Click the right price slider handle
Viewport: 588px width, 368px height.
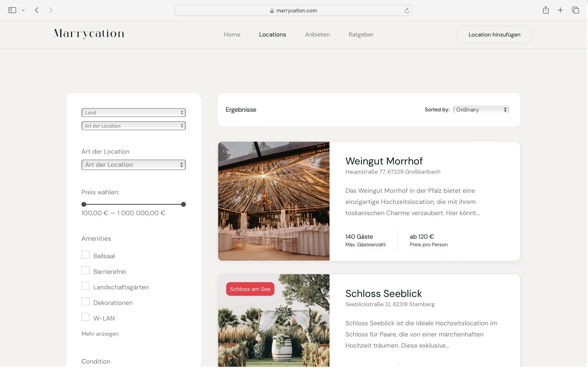(x=183, y=204)
